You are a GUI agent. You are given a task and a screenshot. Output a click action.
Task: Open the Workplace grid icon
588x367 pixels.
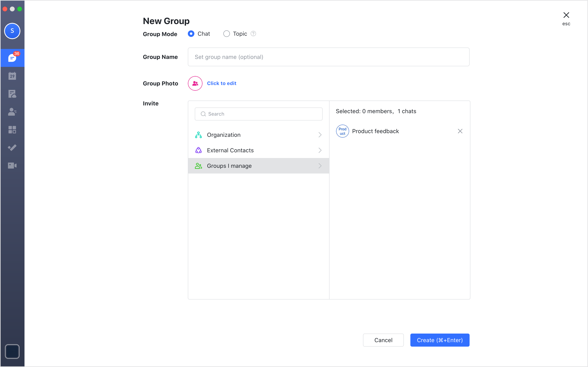[x=12, y=130]
